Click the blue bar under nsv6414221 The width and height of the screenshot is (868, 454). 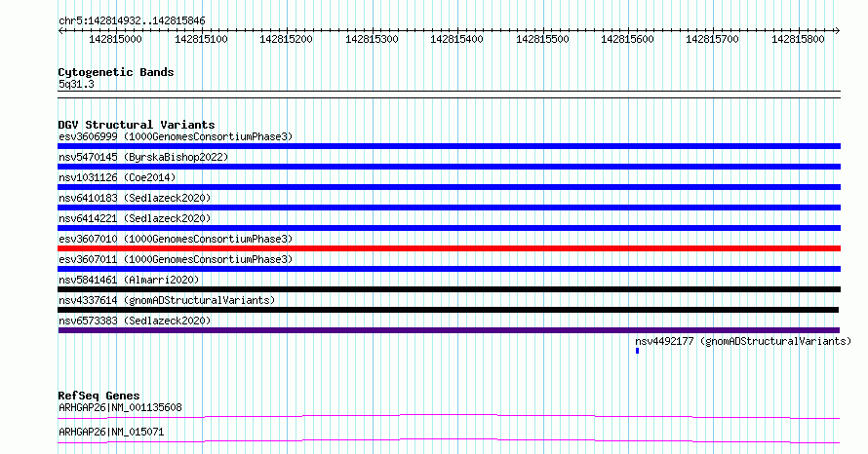pyautogui.click(x=449, y=228)
